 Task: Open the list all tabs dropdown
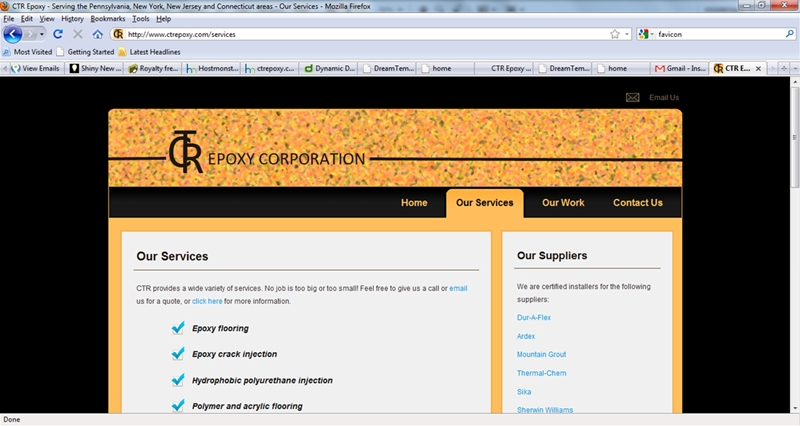click(x=795, y=68)
